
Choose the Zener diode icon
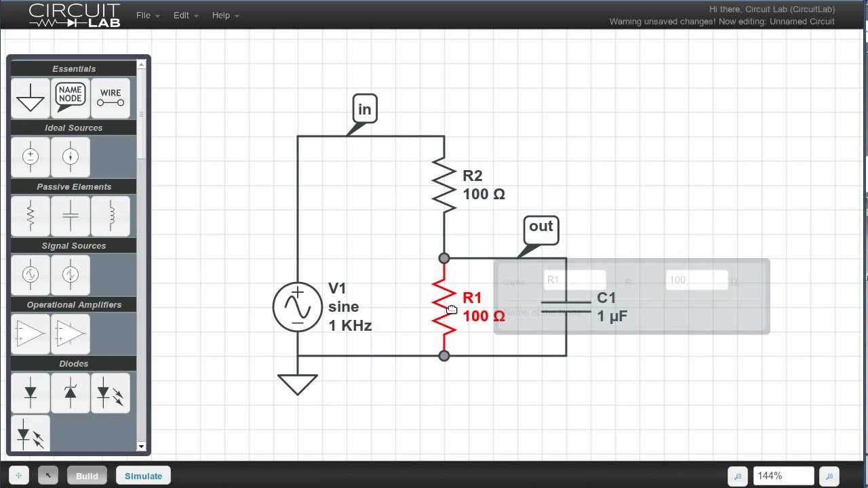(71, 393)
